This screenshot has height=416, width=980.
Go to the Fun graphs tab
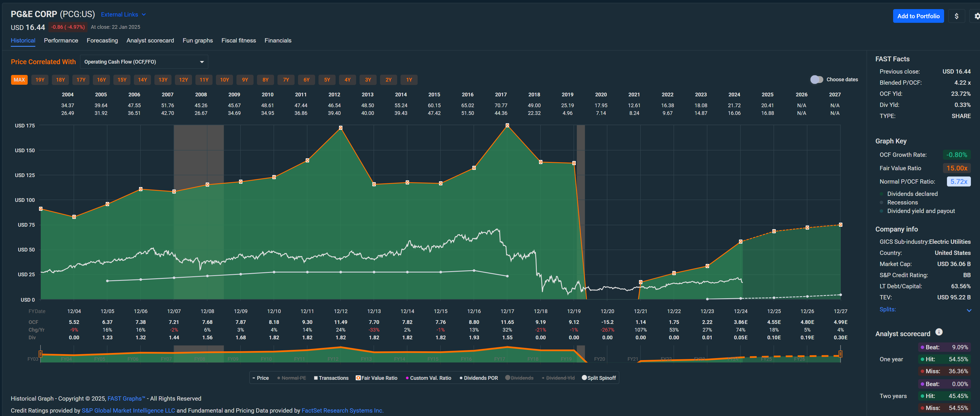tap(197, 40)
